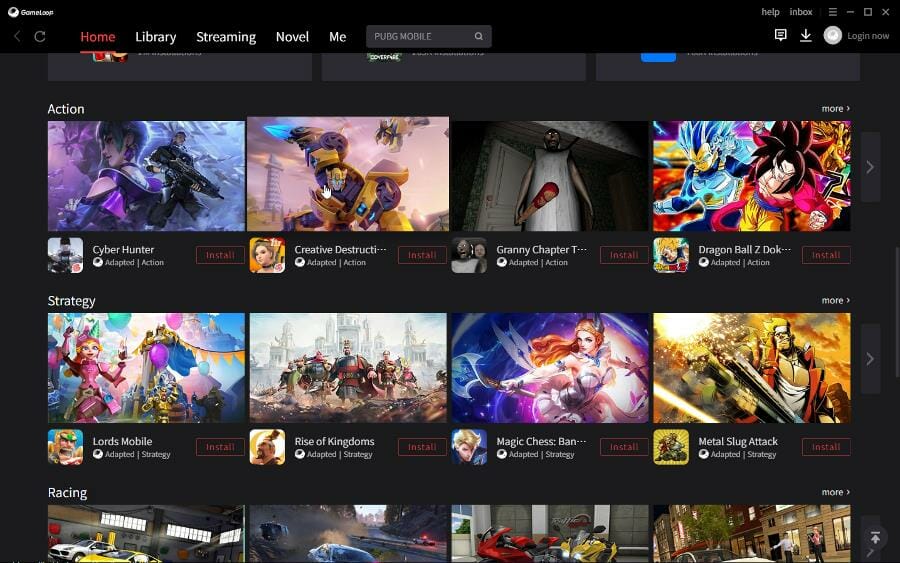Viewport: 900px width, 563px height.
Task: Click the vertical scrollbar thumb
Action: click(897, 312)
